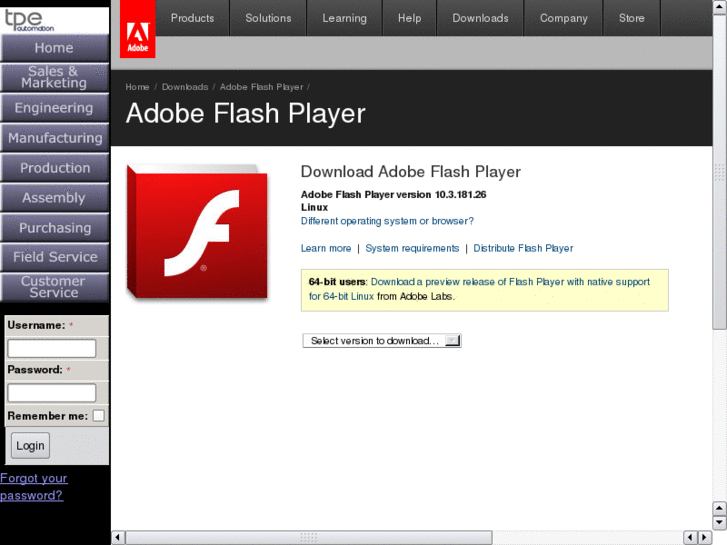The image size is (727, 545).
Task: Open the Downloads menu
Action: click(x=480, y=18)
